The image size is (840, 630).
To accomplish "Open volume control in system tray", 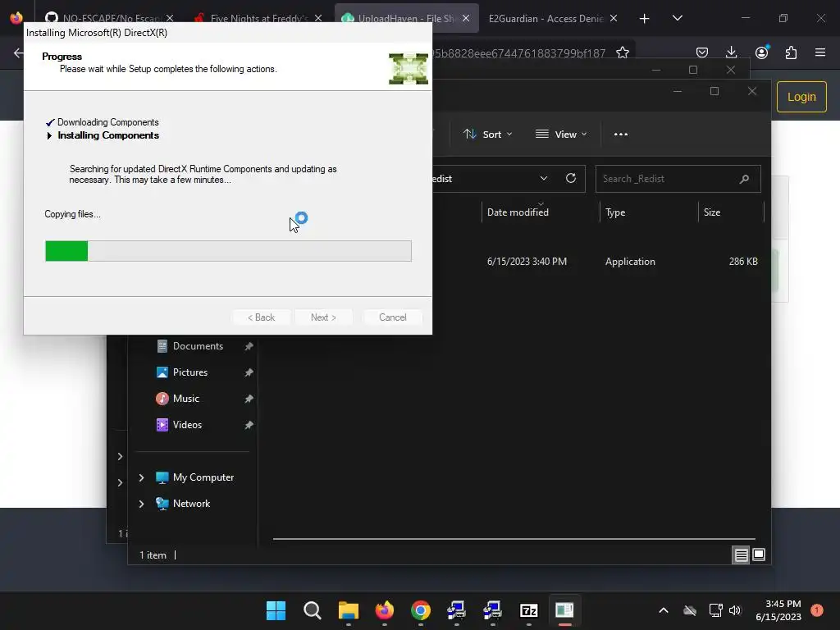I will tap(735, 610).
